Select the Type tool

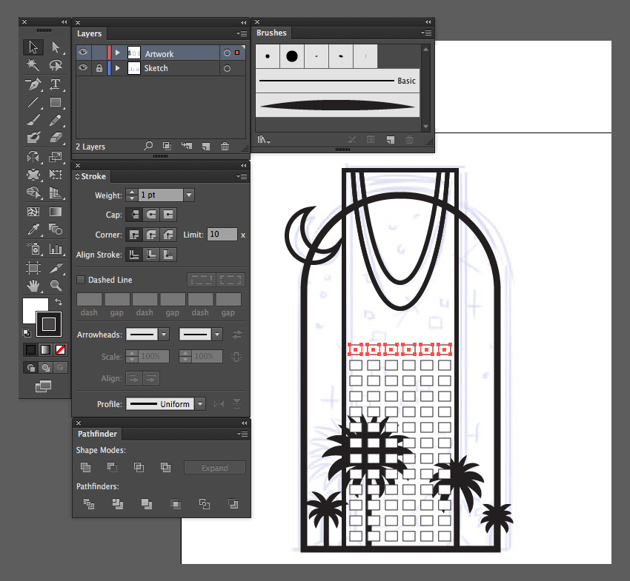(x=55, y=84)
